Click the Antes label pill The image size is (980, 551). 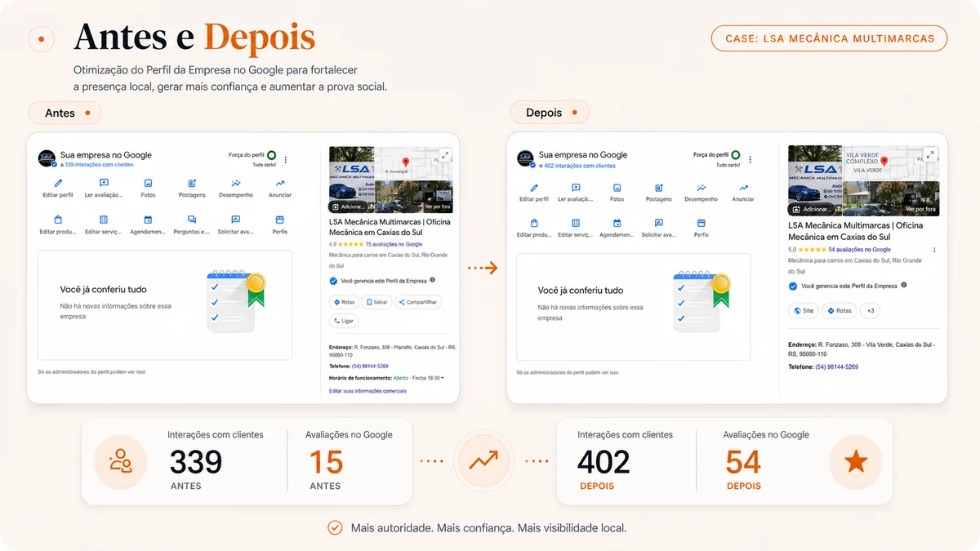pos(65,113)
